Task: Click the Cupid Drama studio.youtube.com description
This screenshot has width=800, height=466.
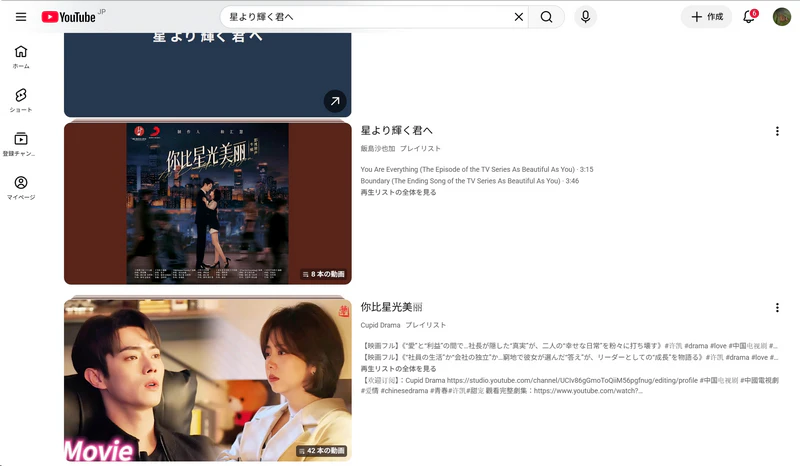Action: click(569, 385)
